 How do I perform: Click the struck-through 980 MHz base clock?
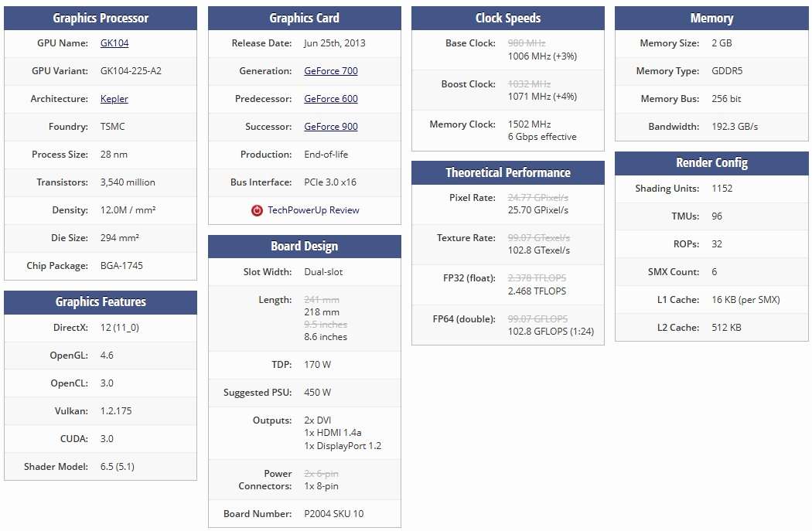pos(527,43)
